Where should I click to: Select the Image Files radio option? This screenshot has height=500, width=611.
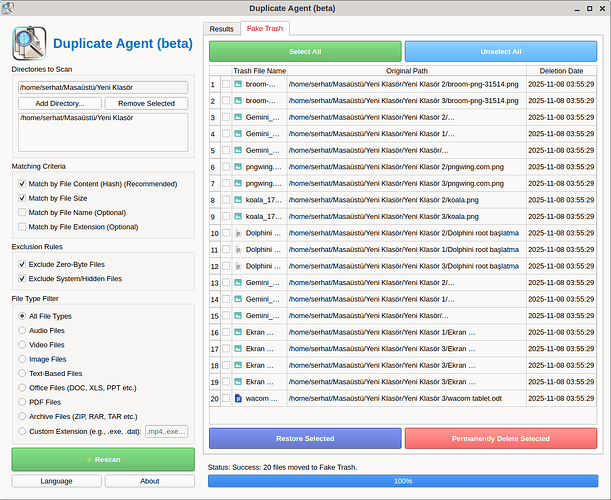(x=22, y=359)
